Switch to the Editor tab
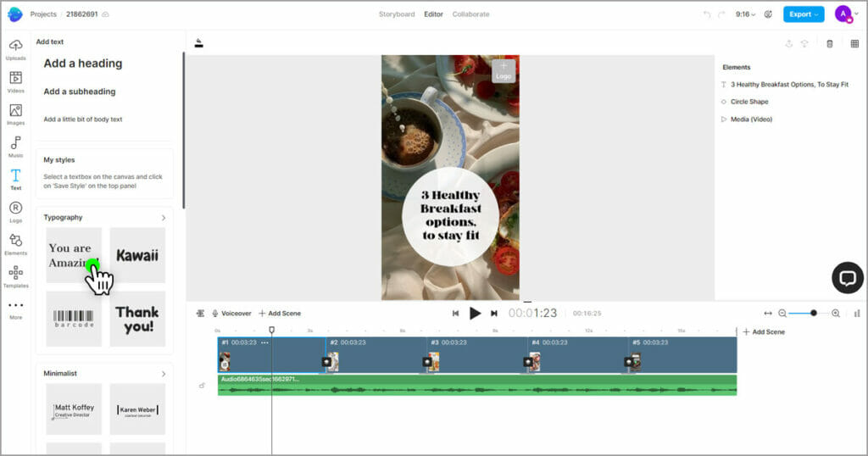 pos(433,14)
